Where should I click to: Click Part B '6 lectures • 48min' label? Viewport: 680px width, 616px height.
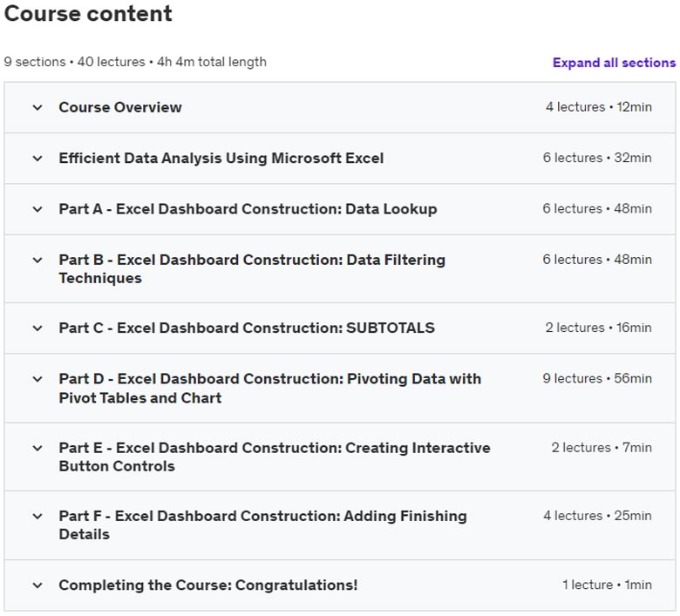597,260
